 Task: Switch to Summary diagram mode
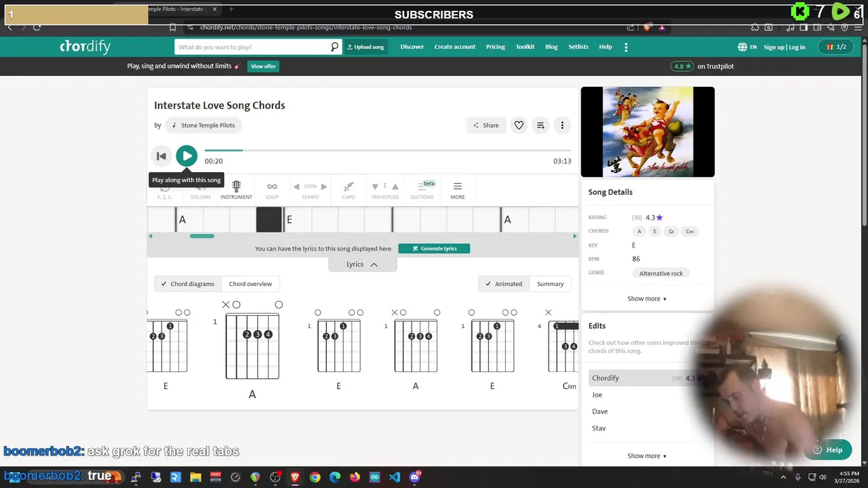coord(550,284)
